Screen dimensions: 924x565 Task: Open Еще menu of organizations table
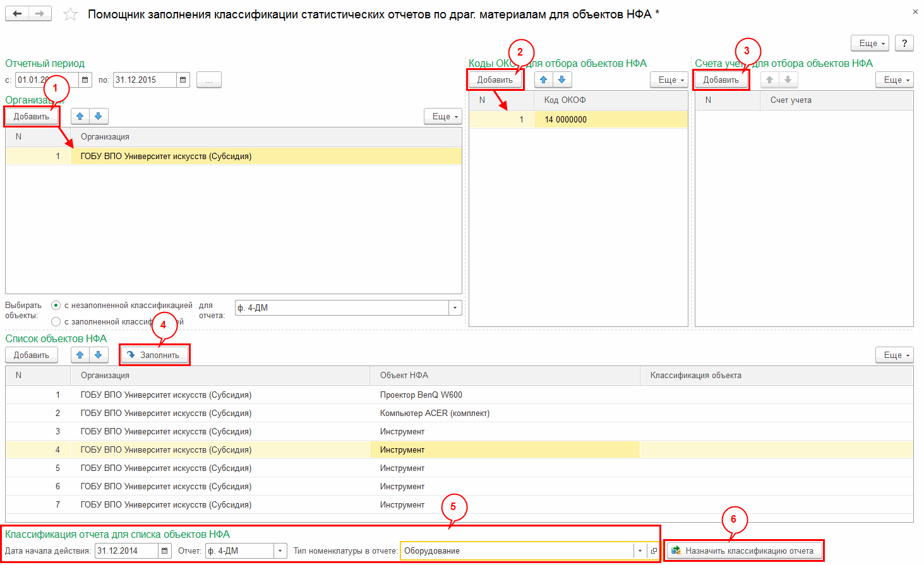coord(443,116)
